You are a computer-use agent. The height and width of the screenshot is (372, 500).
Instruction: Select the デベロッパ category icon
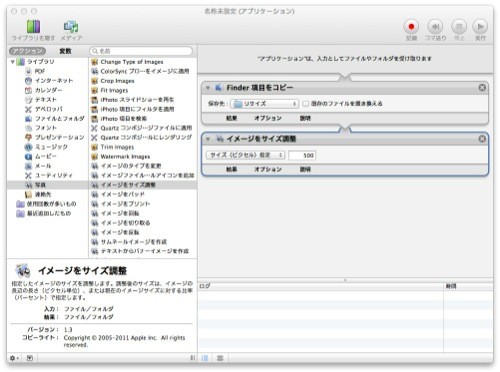pyautogui.click(x=29, y=109)
